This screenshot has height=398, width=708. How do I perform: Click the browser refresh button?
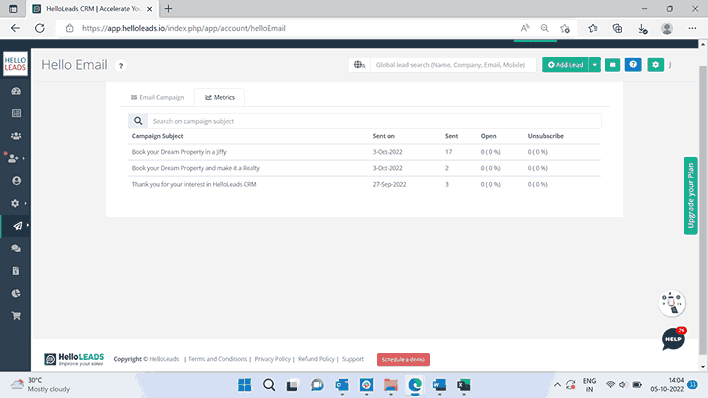tap(40, 28)
